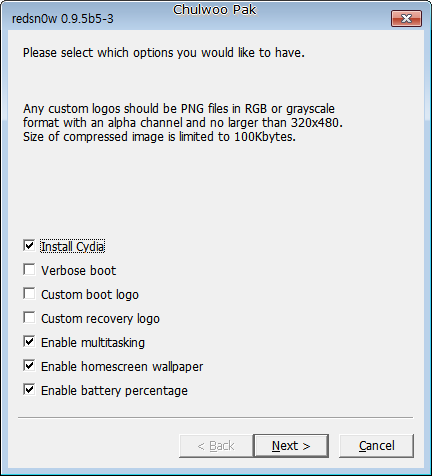Select the Custom boot logo label text
Viewport: 432px width, 476px height.
[x=90, y=295]
